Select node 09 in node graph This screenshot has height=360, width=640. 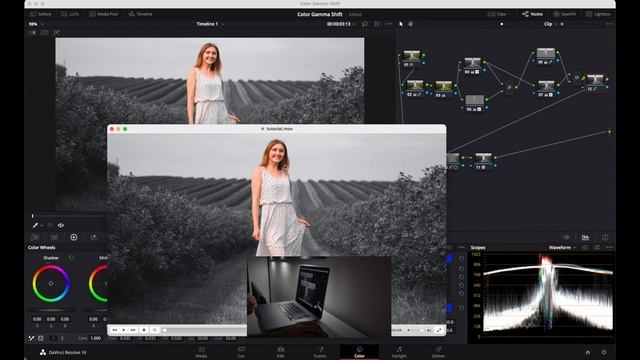(x=546, y=56)
